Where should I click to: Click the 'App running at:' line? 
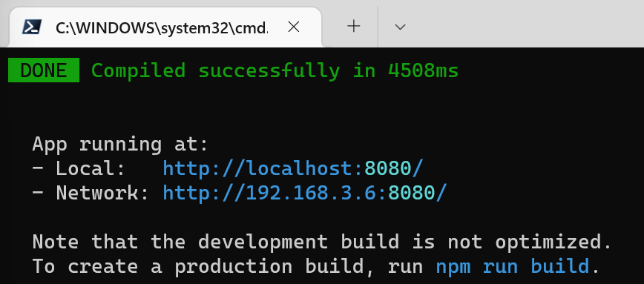coord(121,145)
